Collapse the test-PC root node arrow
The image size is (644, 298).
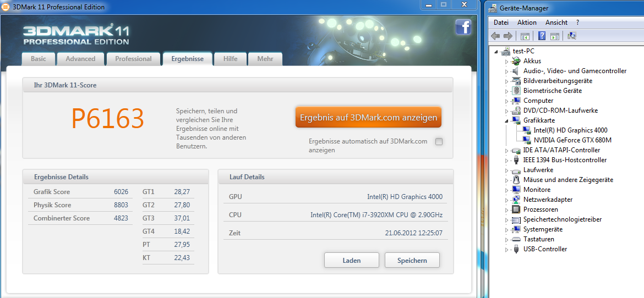(496, 52)
